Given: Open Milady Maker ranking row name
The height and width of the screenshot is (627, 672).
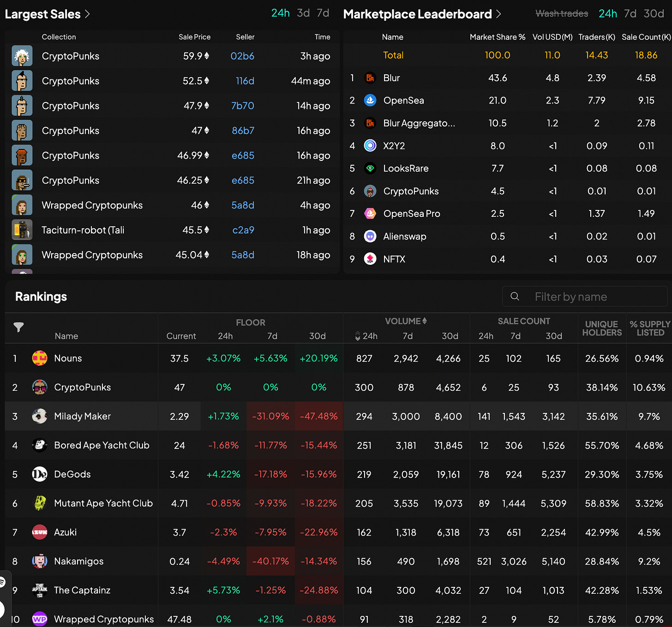Looking at the screenshot, I should pos(83,416).
